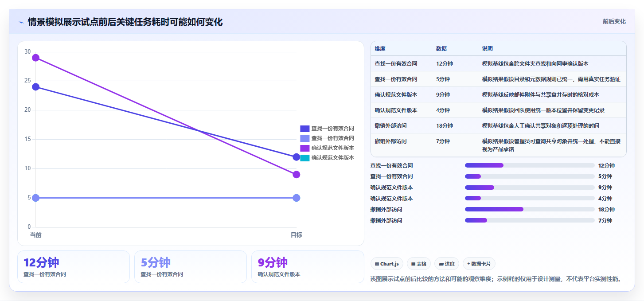Image resolution: width=644 pixels, height=301 pixels.
Task: Select the 进度 chip
Action: 447,264
